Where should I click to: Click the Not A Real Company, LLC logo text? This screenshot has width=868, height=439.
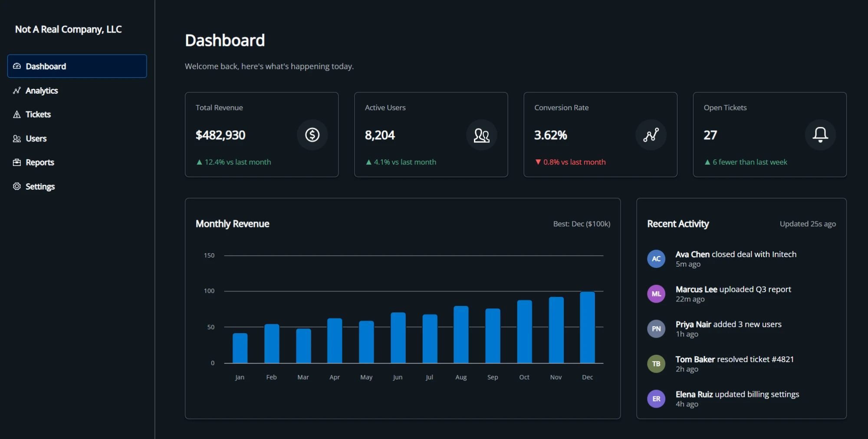[68, 29]
